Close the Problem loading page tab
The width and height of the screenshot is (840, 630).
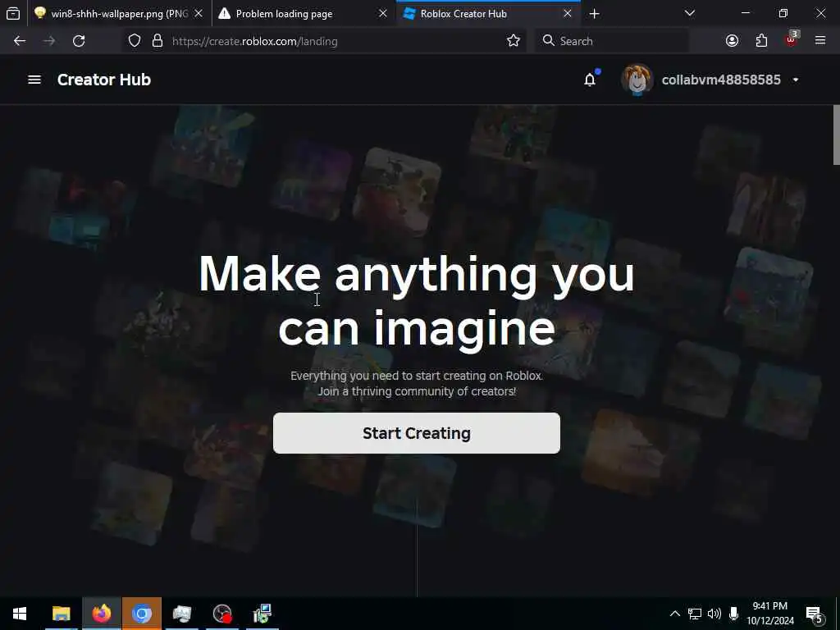point(382,14)
